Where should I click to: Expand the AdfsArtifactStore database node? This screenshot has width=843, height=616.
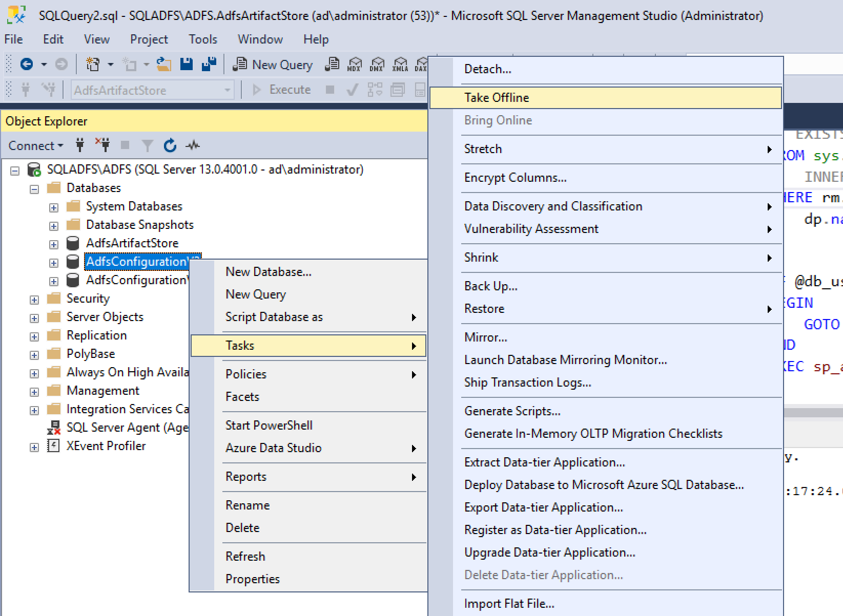(54, 244)
